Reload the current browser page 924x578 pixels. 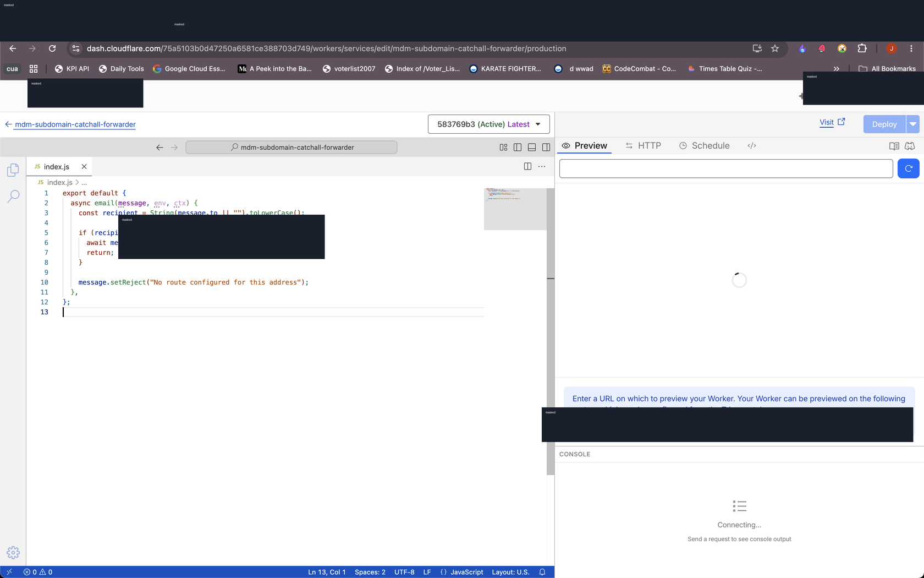(x=52, y=48)
